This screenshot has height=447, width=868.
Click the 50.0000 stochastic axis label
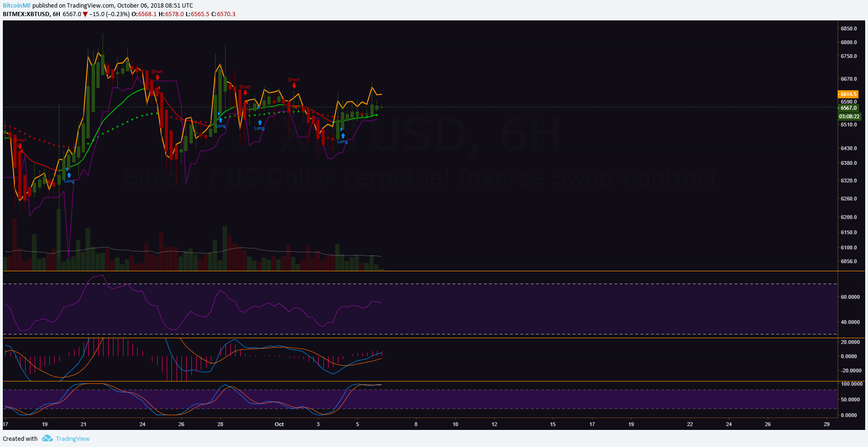(x=850, y=399)
